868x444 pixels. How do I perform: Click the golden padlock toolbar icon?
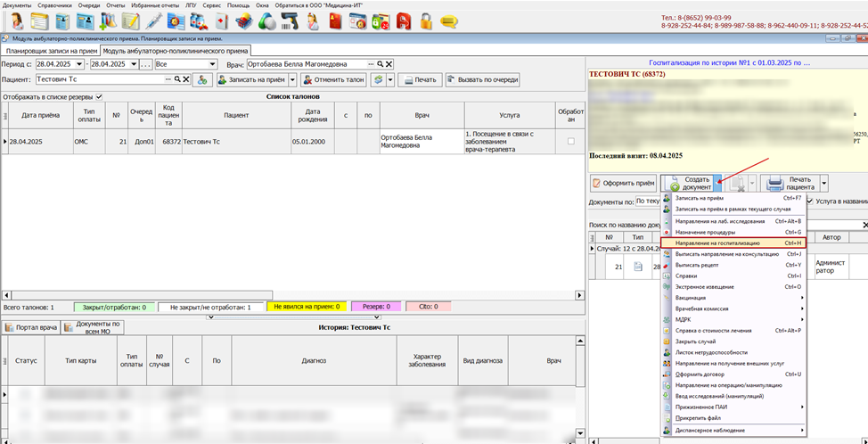(x=426, y=21)
